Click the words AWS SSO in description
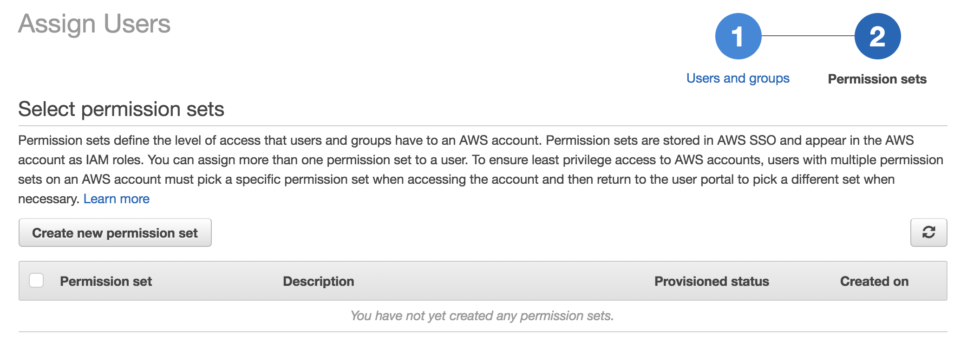 (x=746, y=141)
